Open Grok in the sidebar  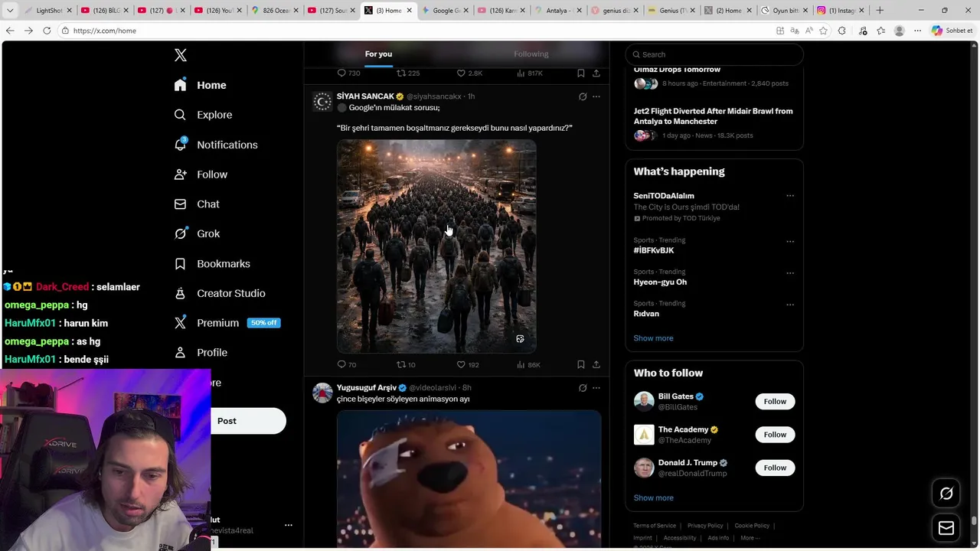click(x=197, y=233)
